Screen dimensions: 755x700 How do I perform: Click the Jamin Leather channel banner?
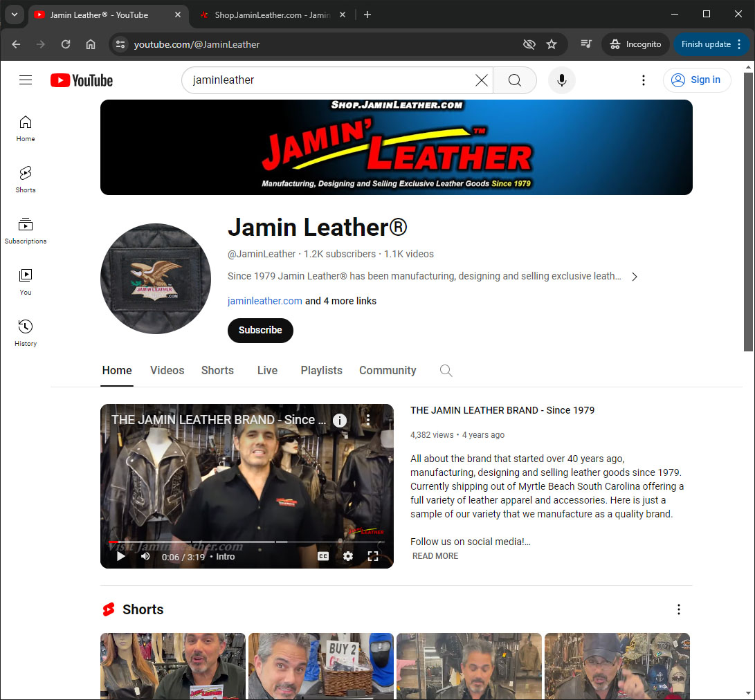click(x=397, y=147)
